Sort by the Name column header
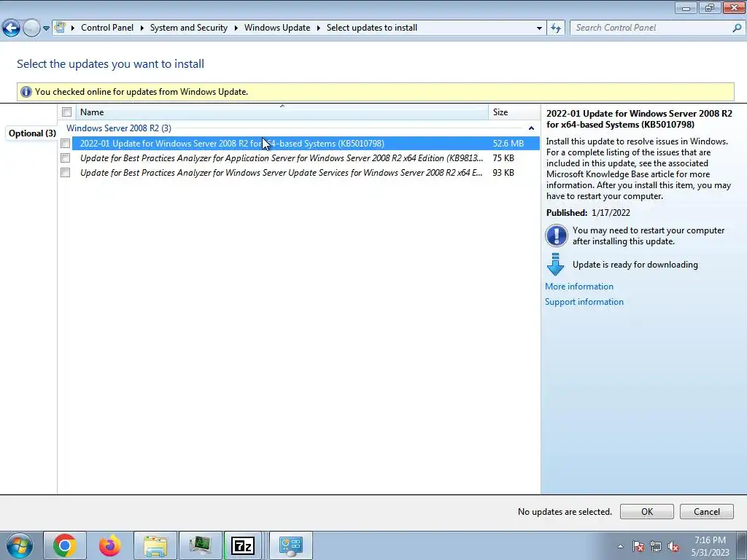 (282, 112)
